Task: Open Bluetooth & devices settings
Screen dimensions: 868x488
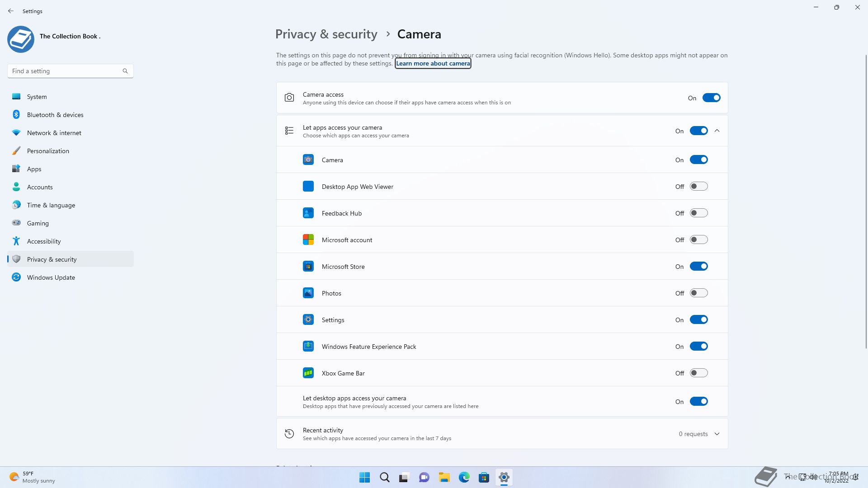Action: click(x=71, y=115)
